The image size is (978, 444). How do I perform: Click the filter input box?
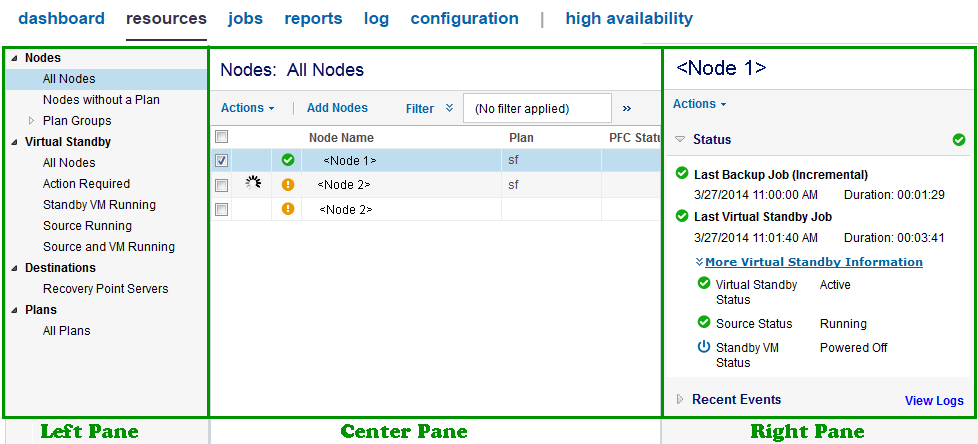coord(537,108)
